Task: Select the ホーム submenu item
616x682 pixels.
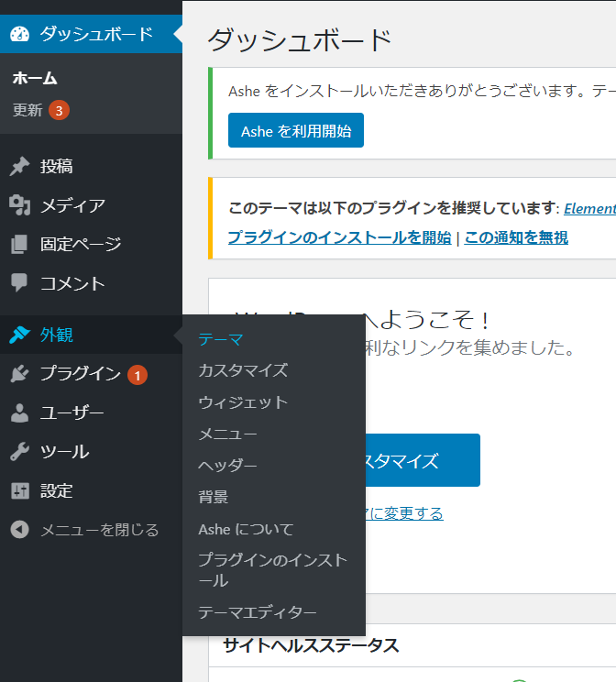Action: coord(35,78)
